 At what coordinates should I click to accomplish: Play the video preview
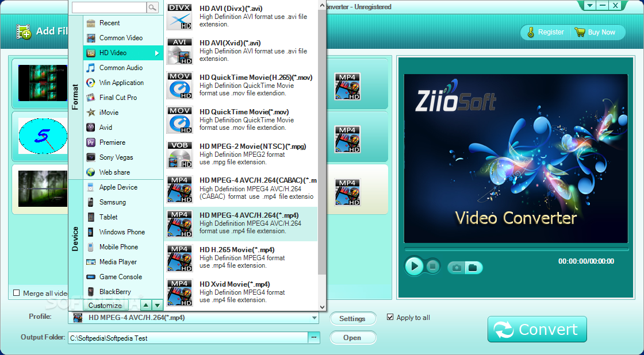coord(414,267)
